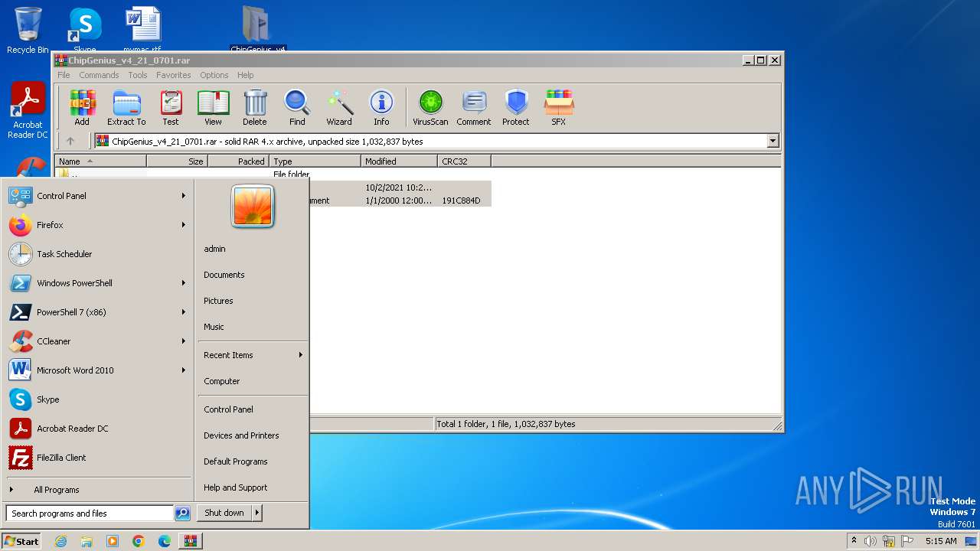Open Skype from the Start menu
Screen dimensions: 980x551
(97, 399)
